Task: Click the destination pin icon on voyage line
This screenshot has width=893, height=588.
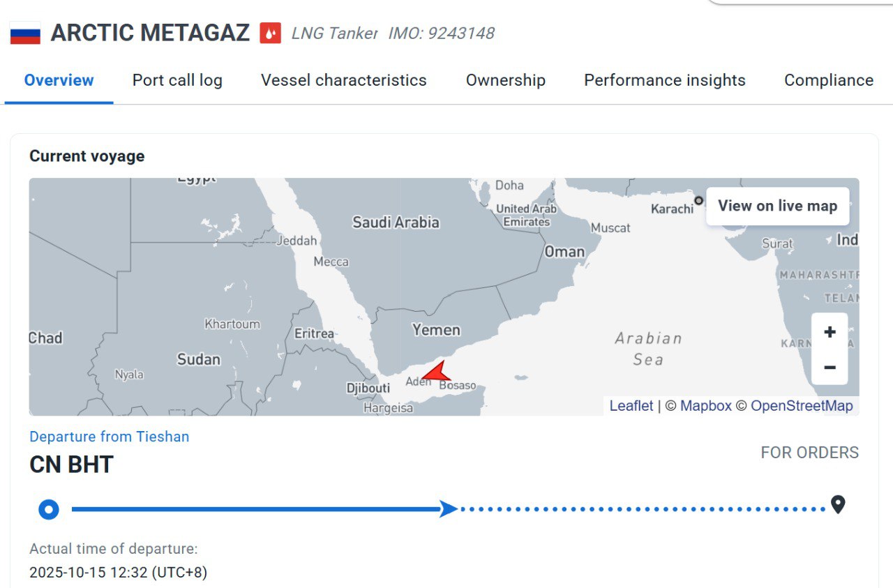Action: (838, 504)
